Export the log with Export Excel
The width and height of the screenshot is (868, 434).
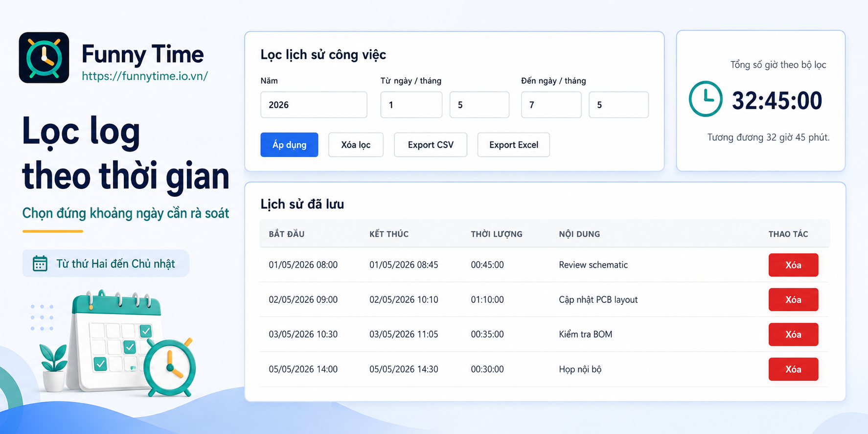pos(513,145)
